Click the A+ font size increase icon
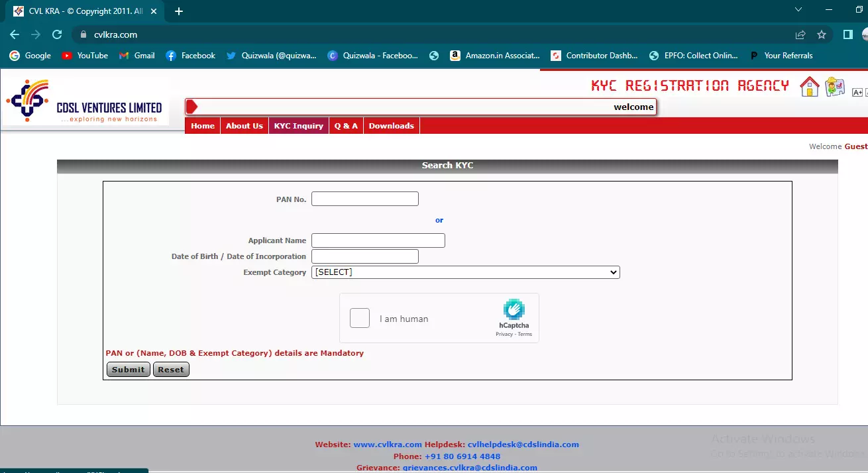 pos(857,92)
